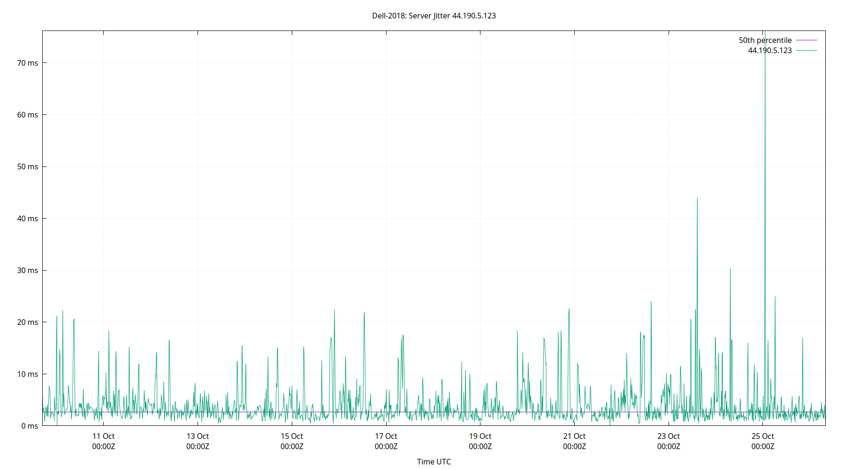Image resolution: width=868 pixels, height=469 pixels.
Task: Select the 17 Oct tick label
Action: 386,436
